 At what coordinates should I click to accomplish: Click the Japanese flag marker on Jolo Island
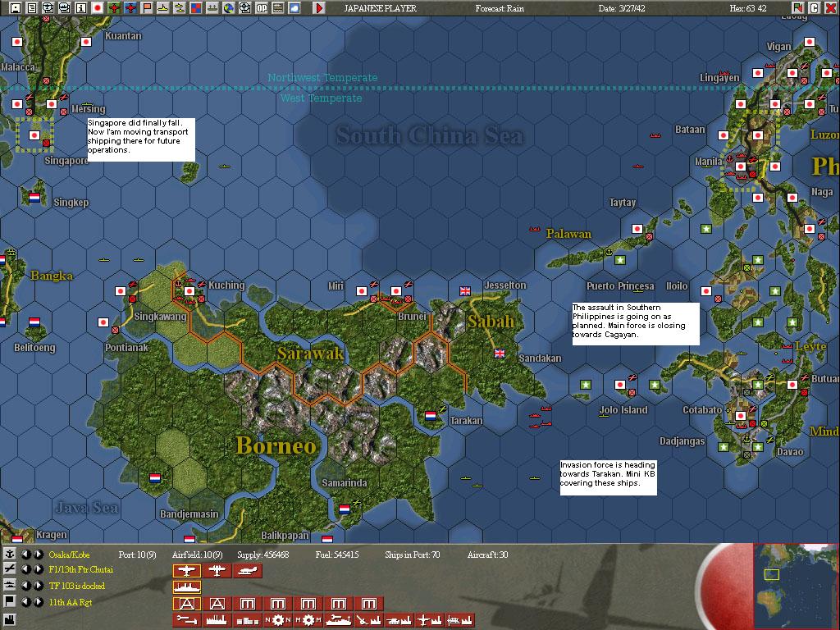pos(620,385)
